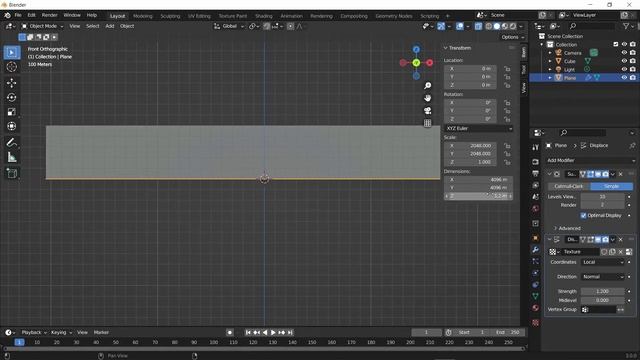Image resolution: width=640 pixels, height=360 pixels.
Task: Open the Output properties tab icon
Action: 536,173
